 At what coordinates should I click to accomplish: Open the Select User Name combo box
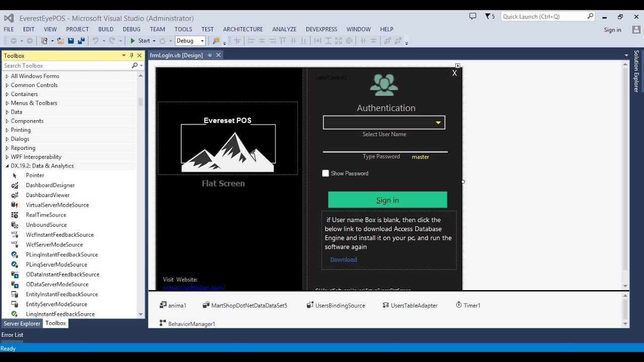[x=438, y=123]
